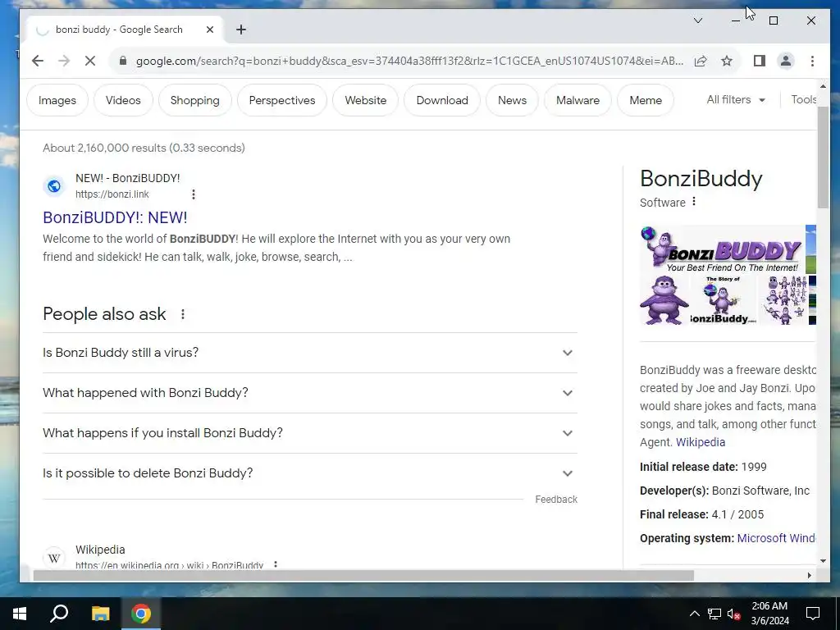Filter results by Videos
Viewport: 840px width, 630px height.
[x=123, y=100]
